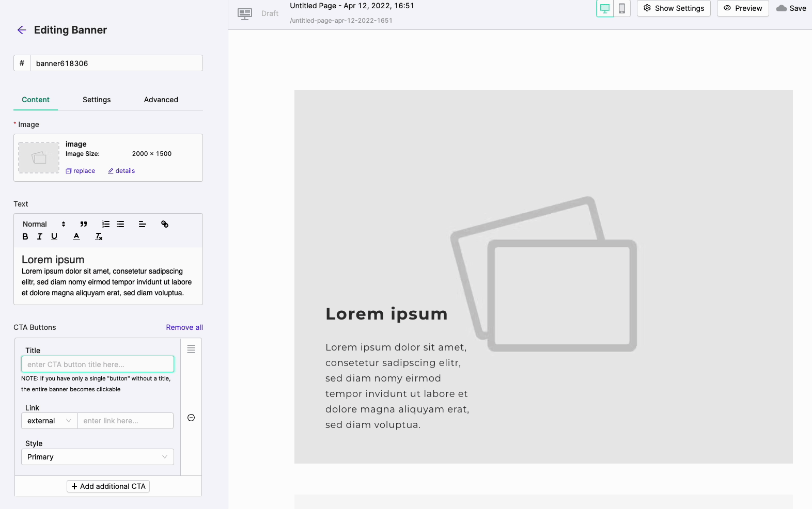Viewport: 812px width, 509px height.
Task: Toggle italic formatting in text editor
Action: pos(40,236)
